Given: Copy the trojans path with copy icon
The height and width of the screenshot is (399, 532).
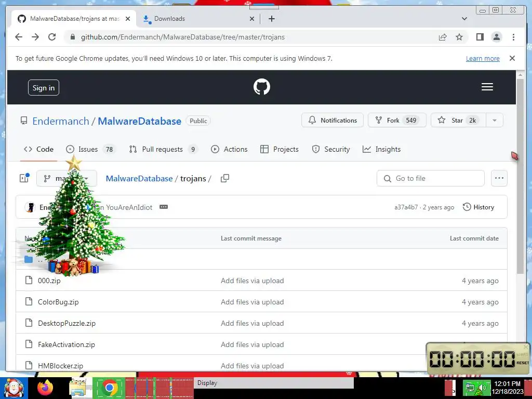Looking at the screenshot, I should click(224, 178).
